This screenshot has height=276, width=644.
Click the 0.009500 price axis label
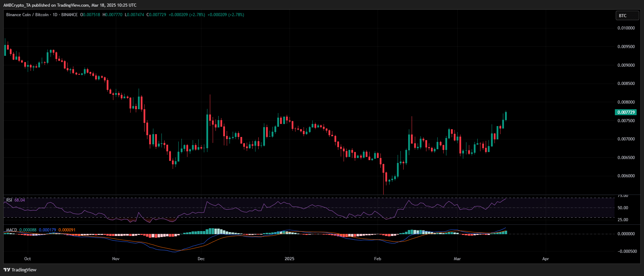click(x=626, y=47)
